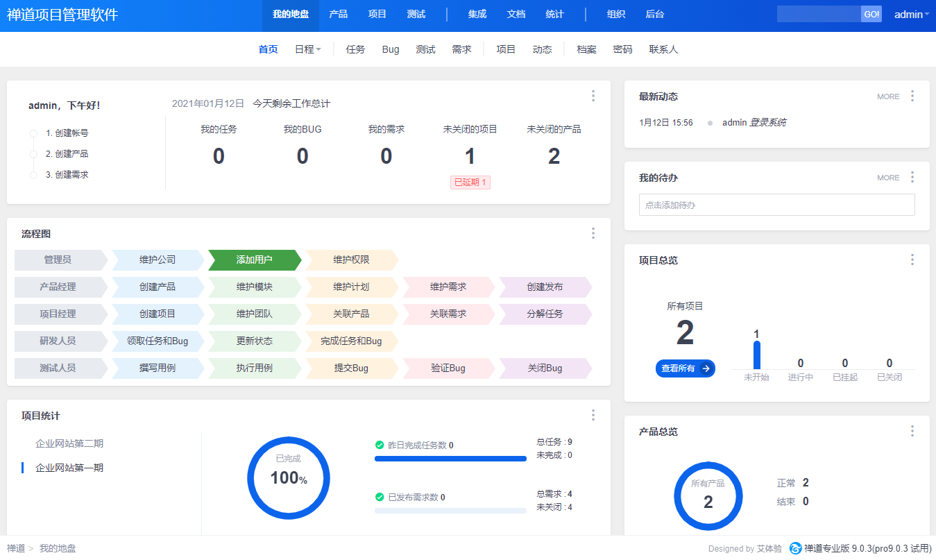The image size is (936, 560).
Task: Expand the 日程 dropdown menu
Action: 307,49
